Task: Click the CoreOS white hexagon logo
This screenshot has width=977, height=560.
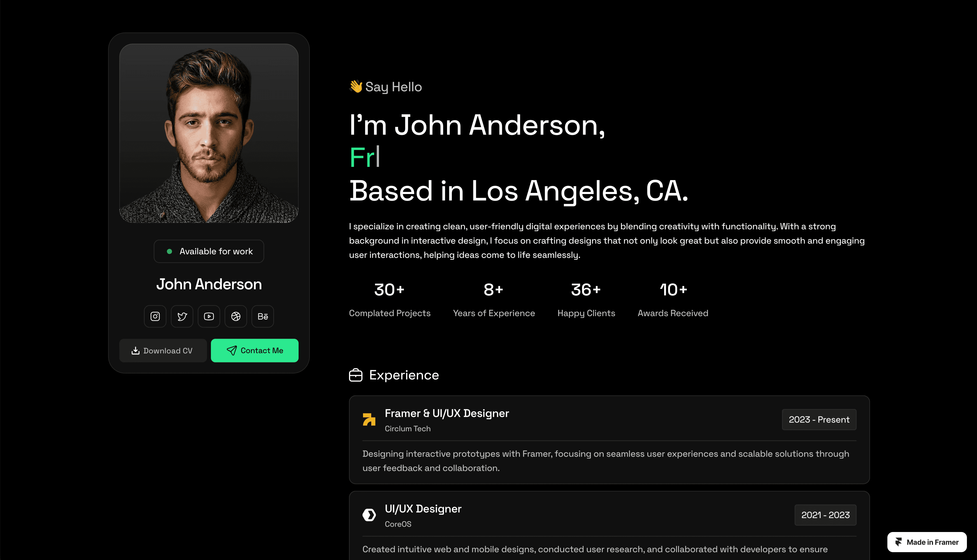Action: tap(369, 515)
